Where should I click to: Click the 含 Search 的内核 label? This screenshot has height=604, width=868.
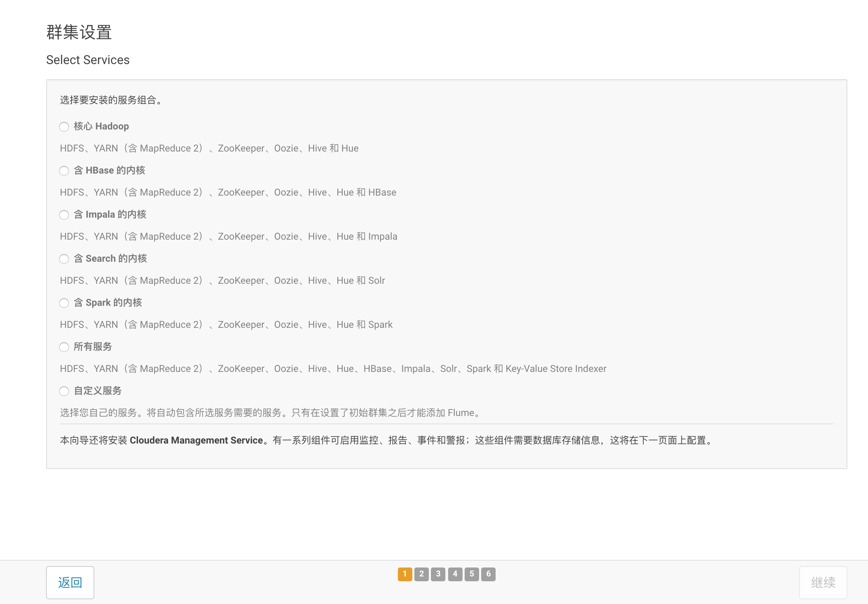point(110,258)
